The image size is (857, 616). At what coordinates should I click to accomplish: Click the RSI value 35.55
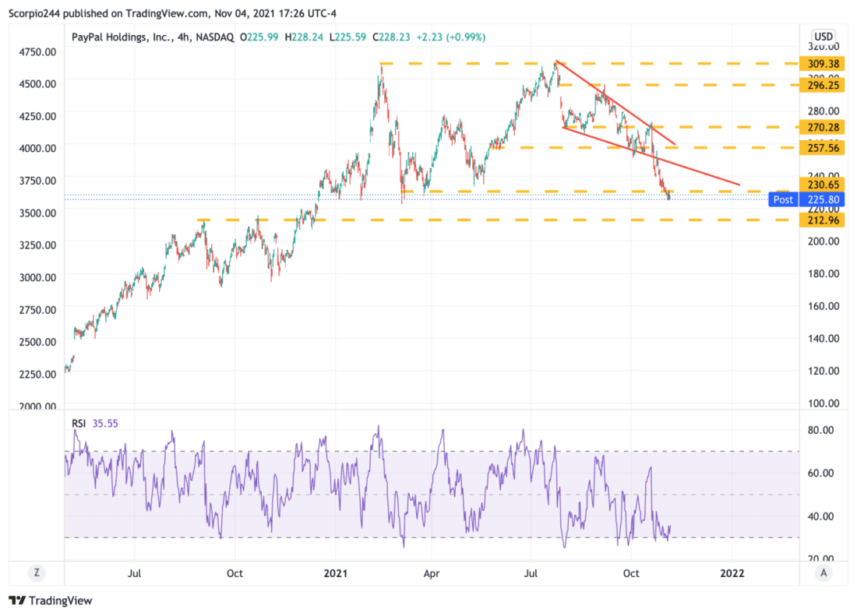pos(105,423)
